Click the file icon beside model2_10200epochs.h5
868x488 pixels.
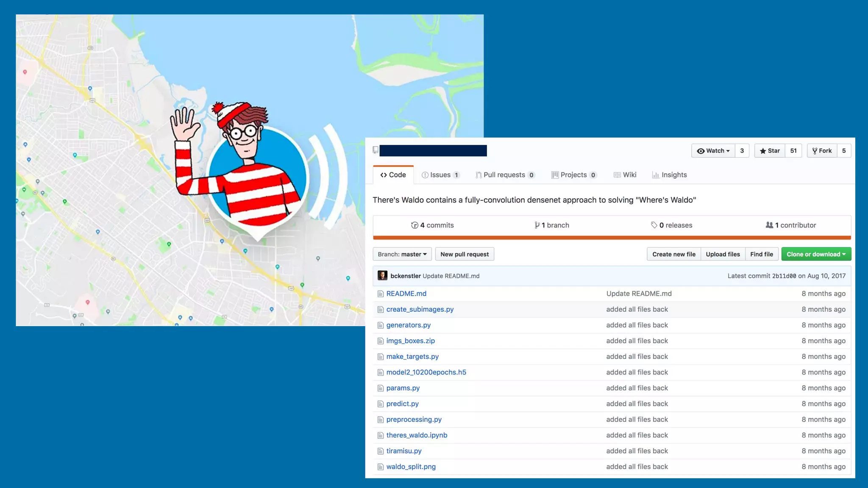coord(380,372)
